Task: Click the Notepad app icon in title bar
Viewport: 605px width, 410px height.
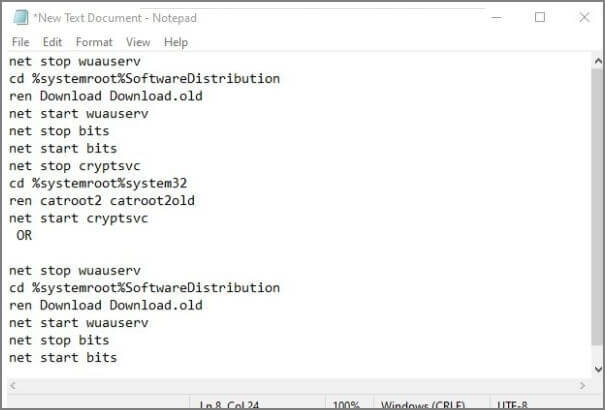Action: (x=20, y=17)
